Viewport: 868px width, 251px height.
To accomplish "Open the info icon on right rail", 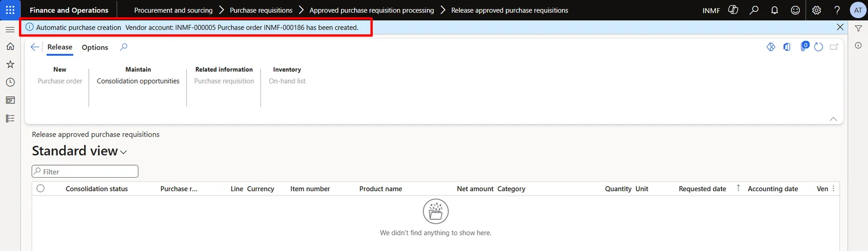I will click(x=858, y=46).
